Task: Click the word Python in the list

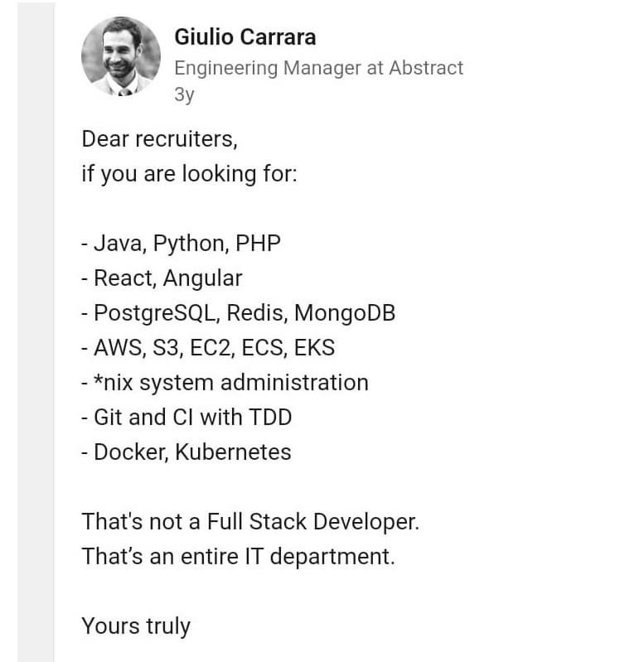Action: pyautogui.click(x=191, y=244)
